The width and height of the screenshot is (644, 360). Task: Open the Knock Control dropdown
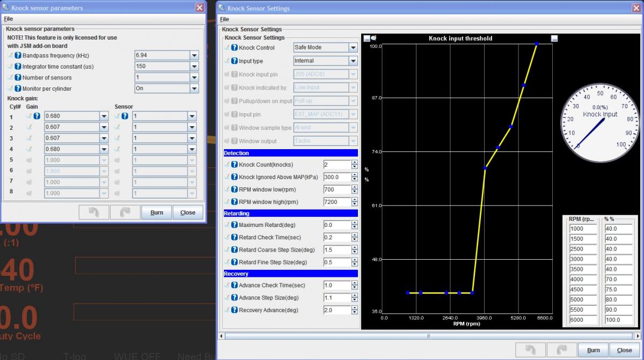[353, 48]
